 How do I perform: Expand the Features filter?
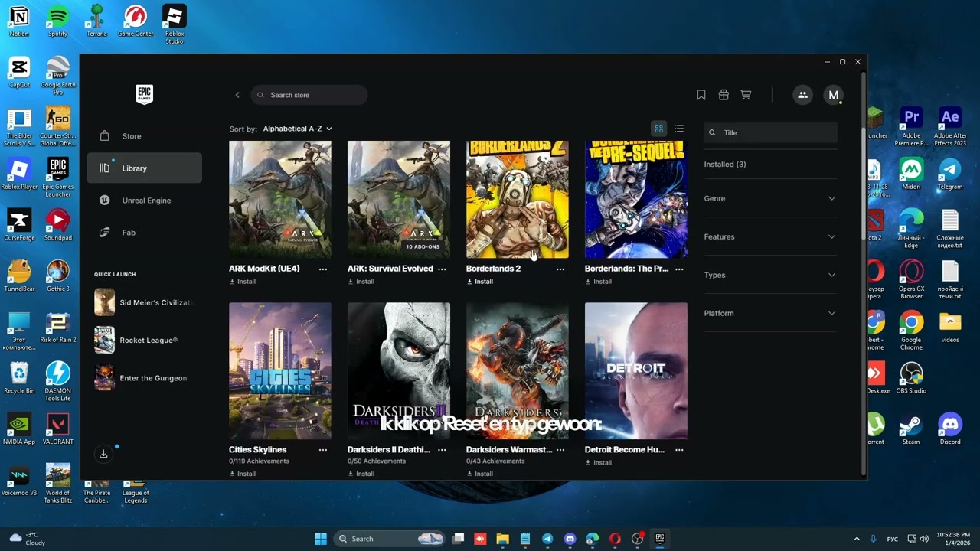(x=770, y=236)
